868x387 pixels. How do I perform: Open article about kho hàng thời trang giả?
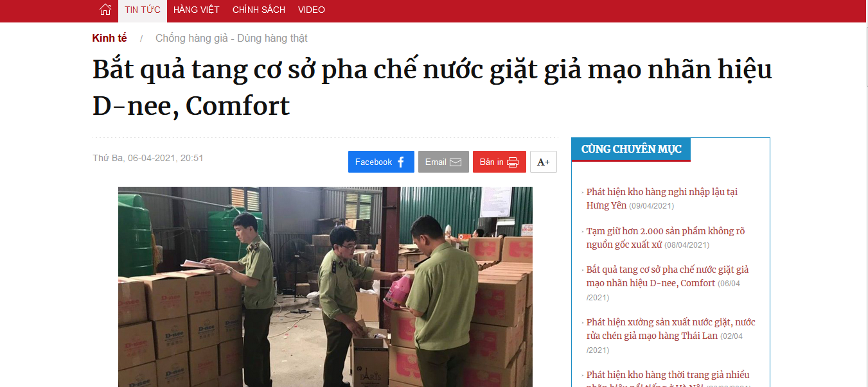[x=668, y=378]
